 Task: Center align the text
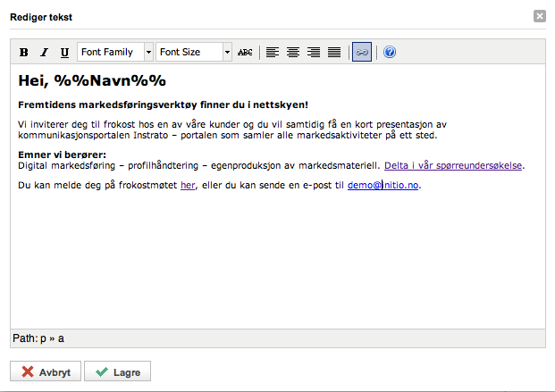click(x=293, y=53)
